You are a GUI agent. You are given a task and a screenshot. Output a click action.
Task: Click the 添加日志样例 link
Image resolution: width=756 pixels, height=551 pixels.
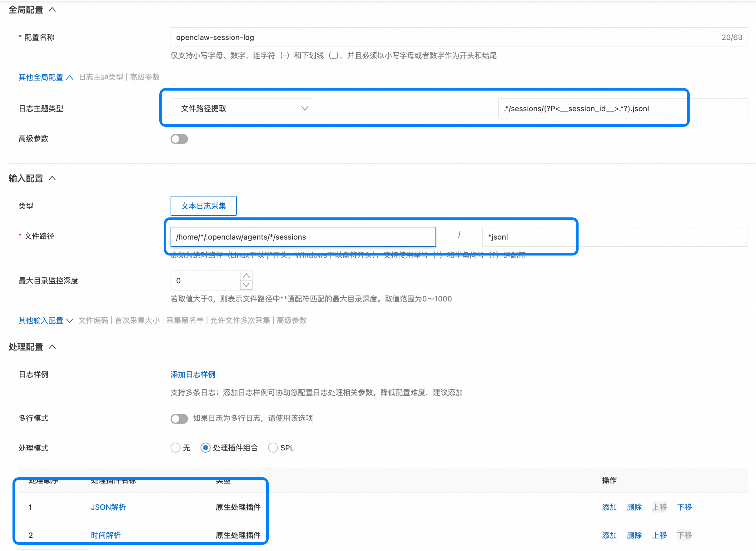193,374
